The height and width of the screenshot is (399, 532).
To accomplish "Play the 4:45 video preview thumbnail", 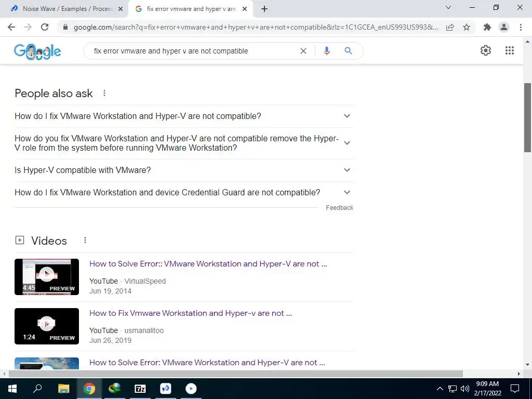I will [46, 276].
